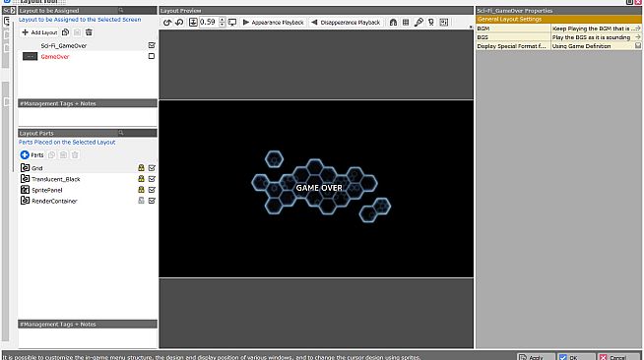The image size is (644, 360).
Task: Click the paste icon next to Add Layout
Action: pyautogui.click(x=77, y=32)
